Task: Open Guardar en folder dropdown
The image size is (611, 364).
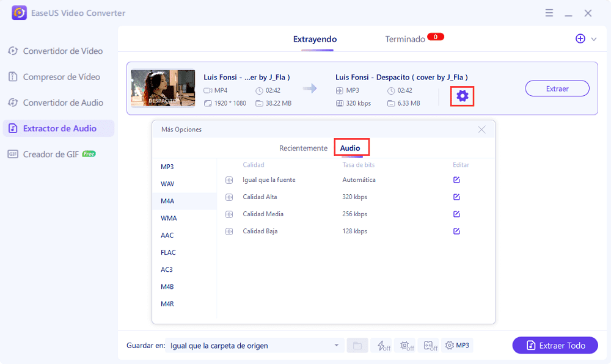Action: pyautogui.click(x=254, y=345)
